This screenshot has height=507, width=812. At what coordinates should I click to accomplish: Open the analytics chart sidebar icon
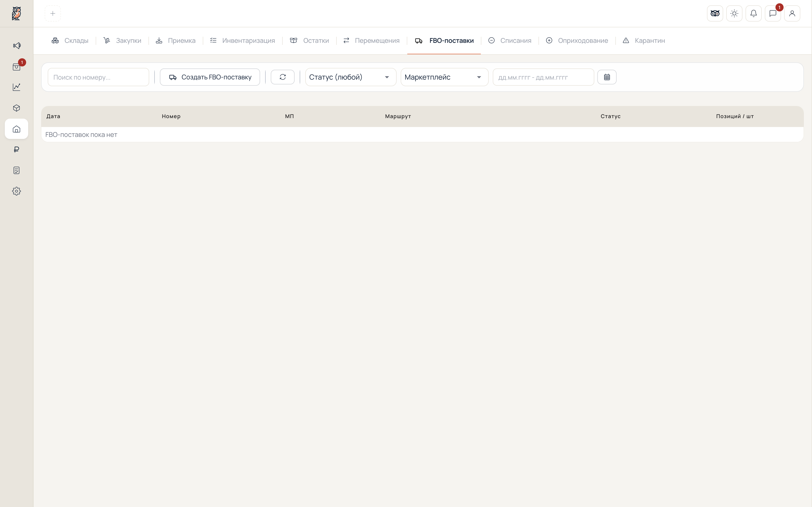[x=16, y=87]
